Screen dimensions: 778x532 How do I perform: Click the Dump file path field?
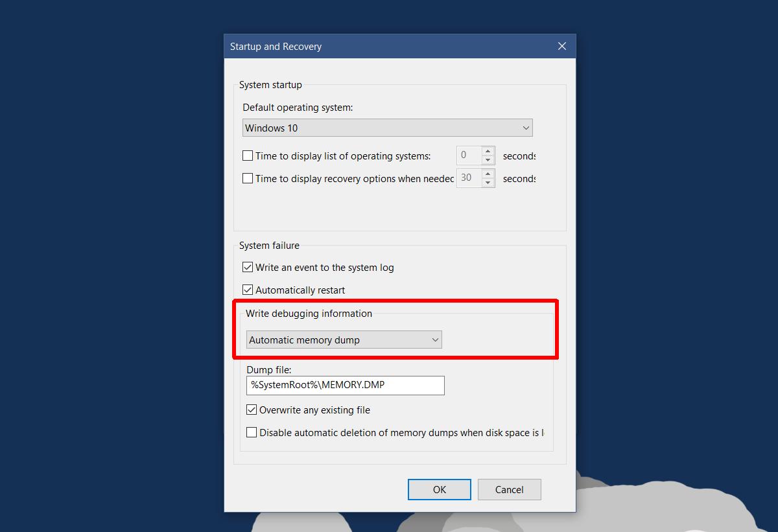click(346, 385)
